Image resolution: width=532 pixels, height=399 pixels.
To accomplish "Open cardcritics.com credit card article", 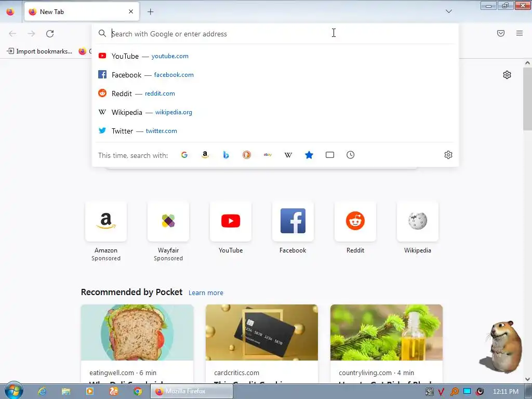I will (x=262, y=344).
